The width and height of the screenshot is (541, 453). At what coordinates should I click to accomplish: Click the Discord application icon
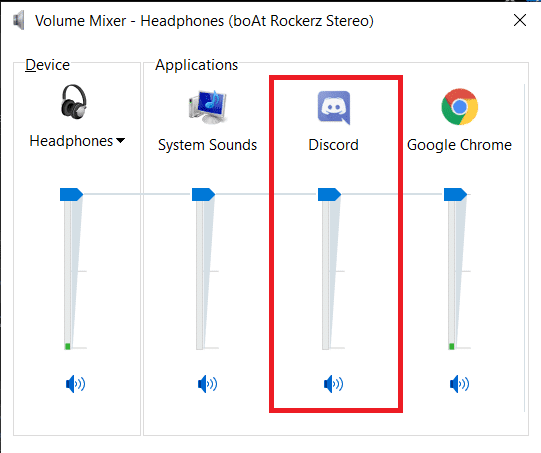(x=334, y=107)
